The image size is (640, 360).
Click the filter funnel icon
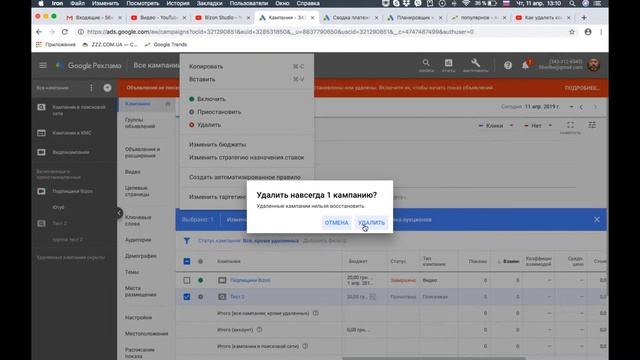(187, 241)
